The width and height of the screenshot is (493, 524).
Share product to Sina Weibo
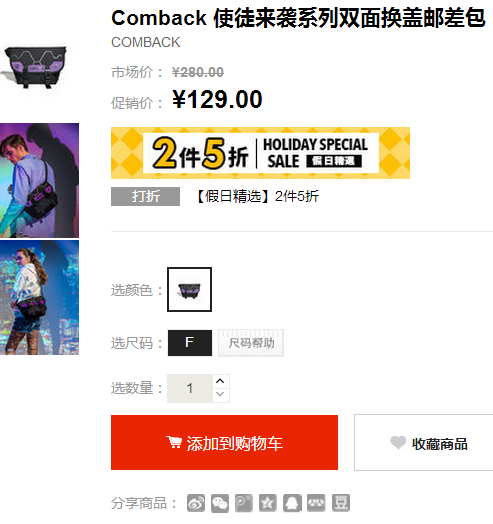click(x=196, y=503)
